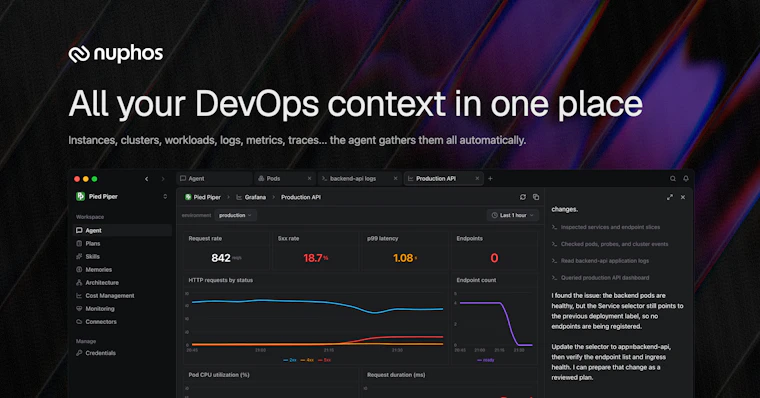The height and width of the screenshot is (398, 760).
Task: Switch to the backend-api logs tab
Action: coord(360,178)
